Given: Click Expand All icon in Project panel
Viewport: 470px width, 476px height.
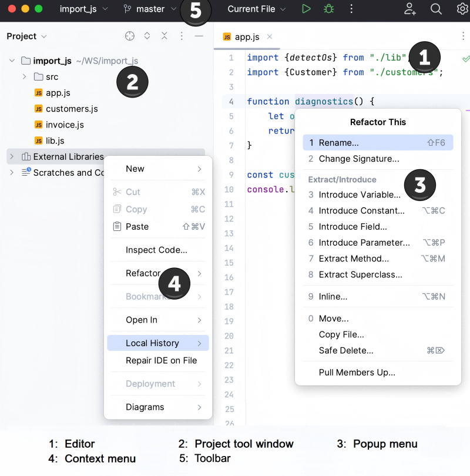Looking at the screenshot, I should [147, 36].
